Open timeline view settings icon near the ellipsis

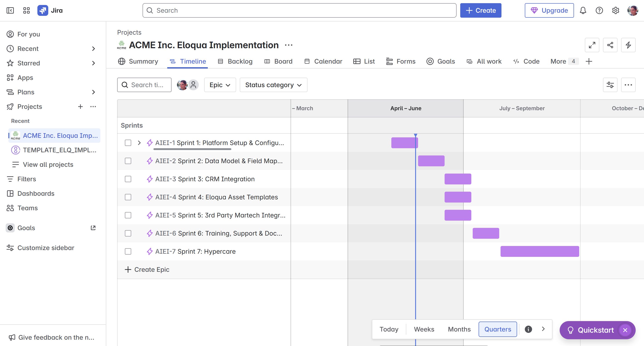[x=610, y=85]
